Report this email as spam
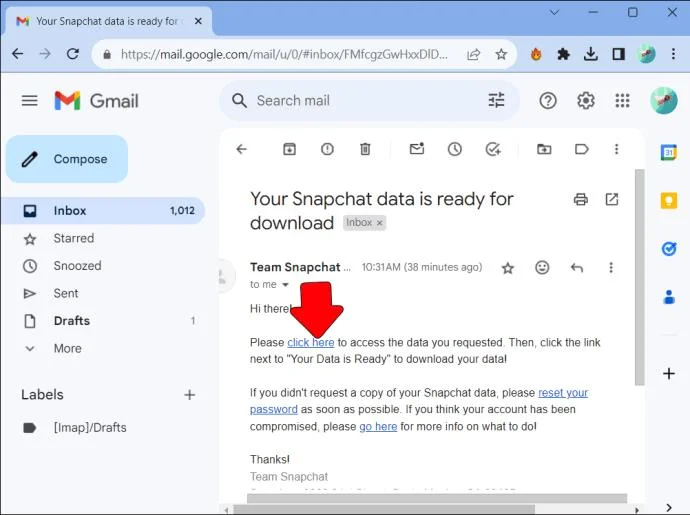This screenshot has height=515, width=690. [x=327, y=149]
